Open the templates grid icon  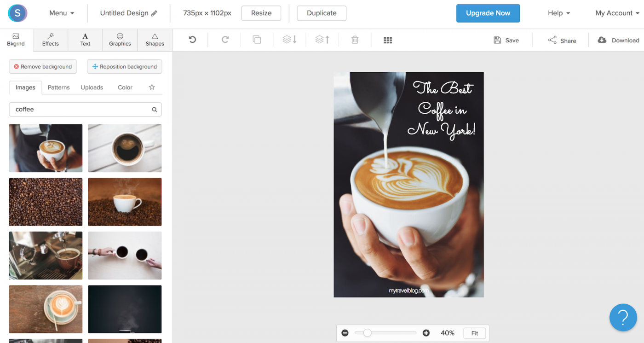pyautogui.click(x=388, y=40)
